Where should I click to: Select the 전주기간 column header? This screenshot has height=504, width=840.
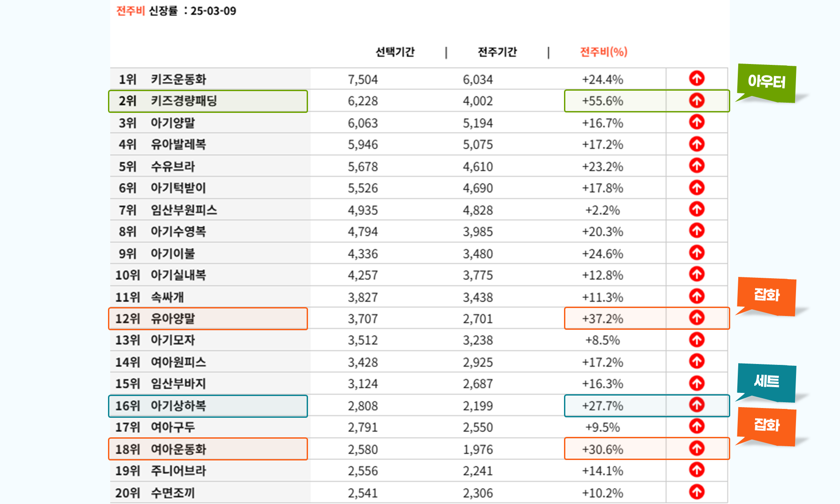497,52
